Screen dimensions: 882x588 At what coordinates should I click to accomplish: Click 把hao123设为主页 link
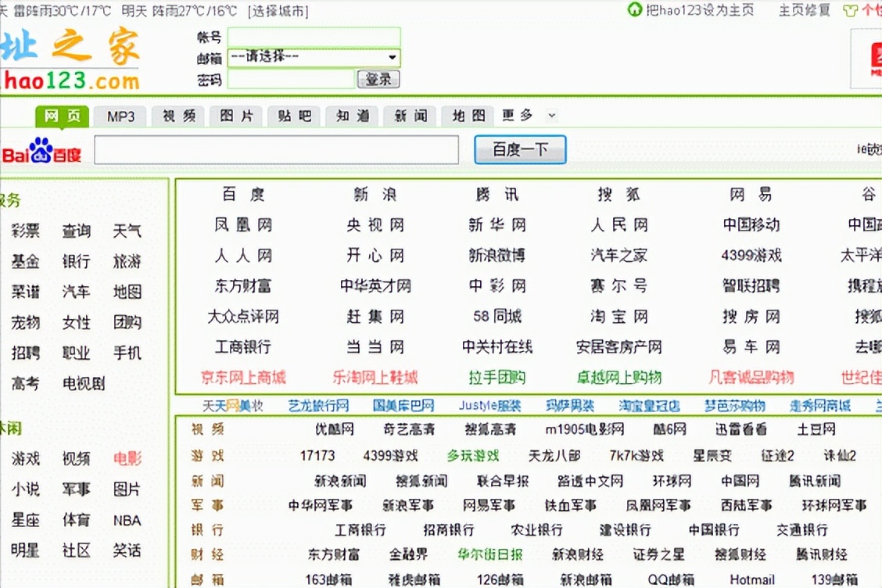[x=700, y=9]
